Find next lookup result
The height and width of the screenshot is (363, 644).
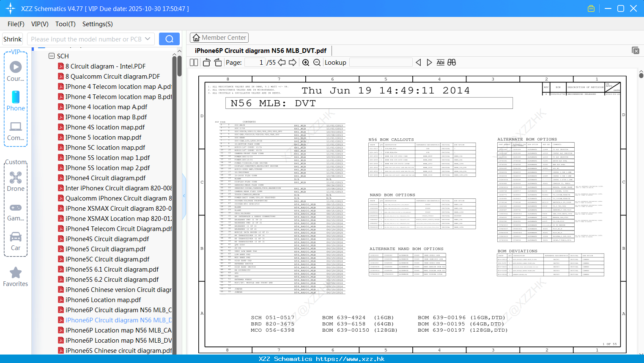[x=429, y=62]
